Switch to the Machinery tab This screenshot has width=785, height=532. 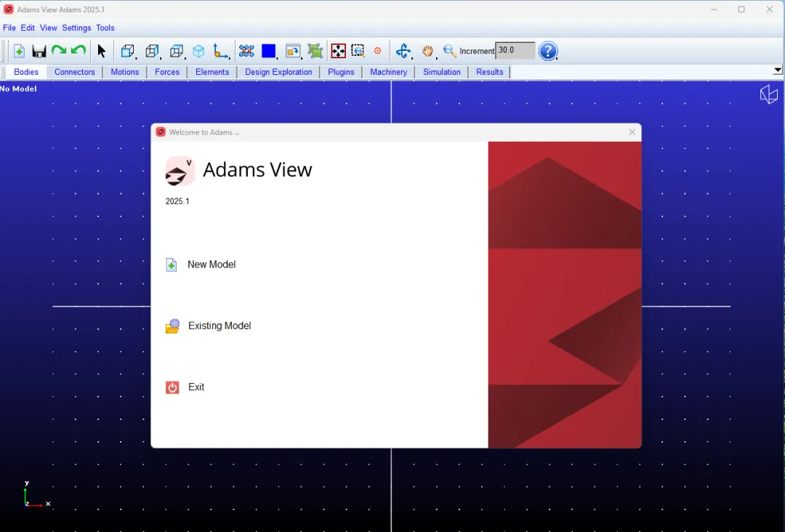(388, 72)
